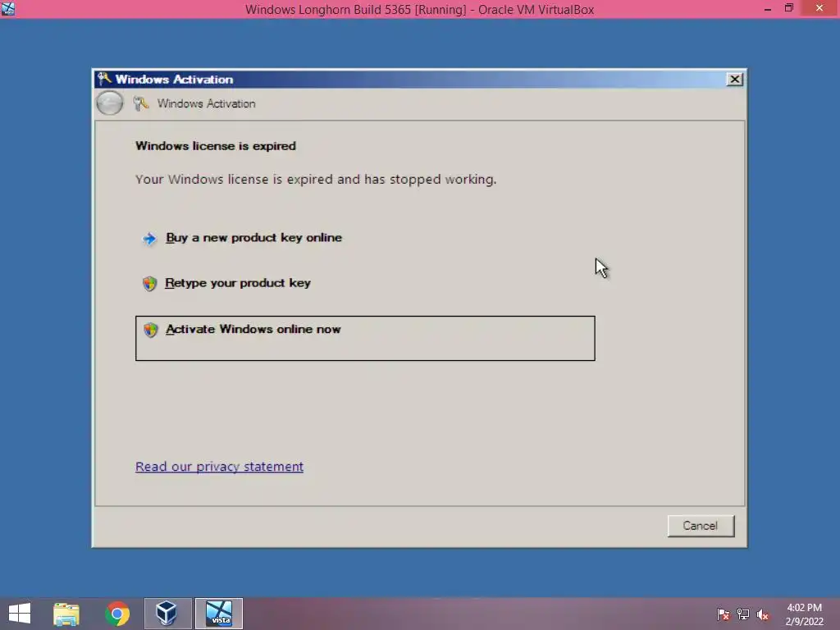Image resolution: width=840 pixels, height=630 pixels.
Task: Click the blue arrow icon beside Buy a new product key
Action: pos(149,239)
